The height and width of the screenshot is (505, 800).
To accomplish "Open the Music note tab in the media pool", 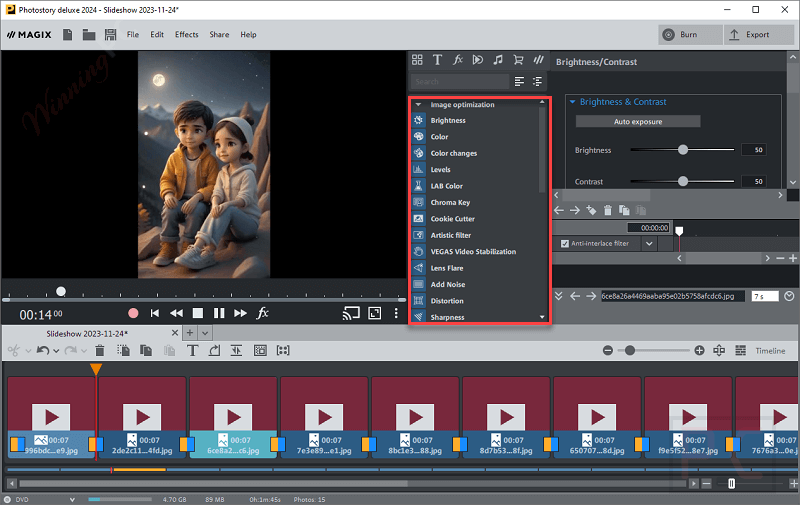I will pyautogui.click(x=498, y=60).
